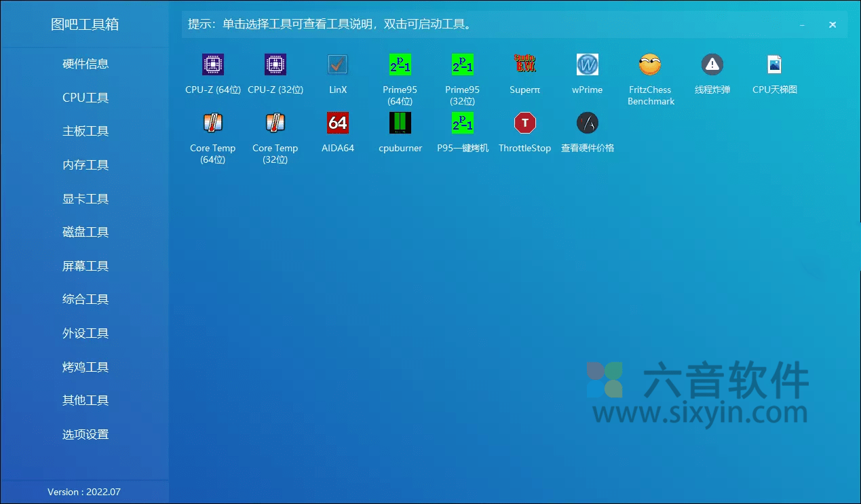The height and width of the screenshot is (504, 861).
Task: Run P95一键烤机
Action: (x=462, y=123)
